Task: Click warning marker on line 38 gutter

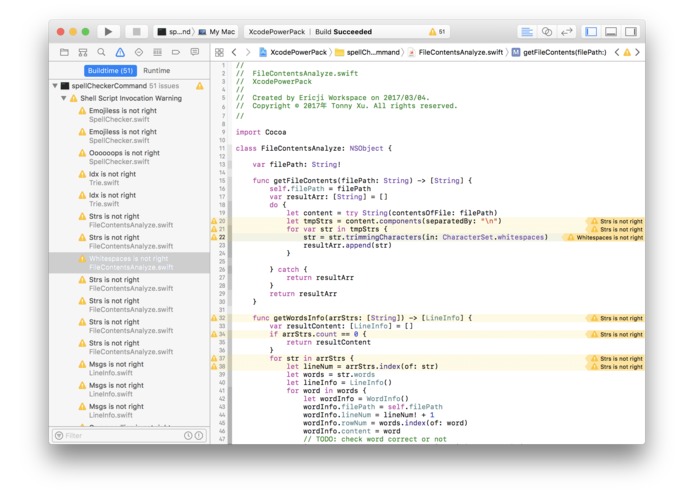Action: tap(214, 366)
